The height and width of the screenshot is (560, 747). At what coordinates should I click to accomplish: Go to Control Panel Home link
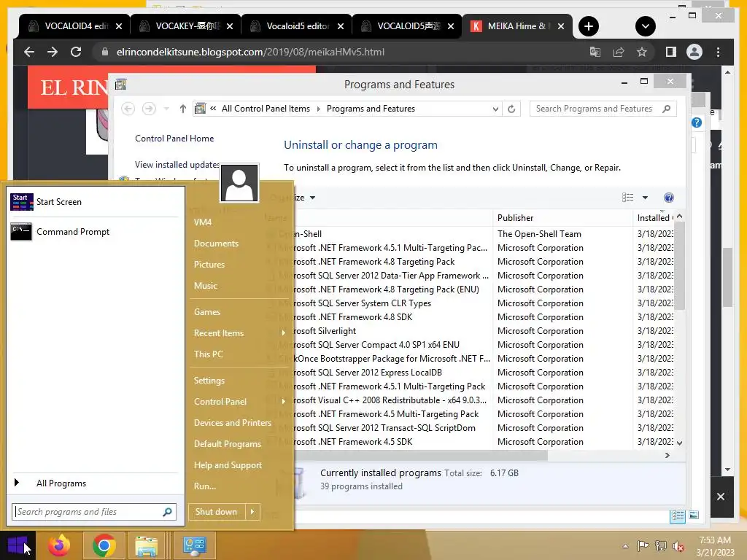[174, 139]
